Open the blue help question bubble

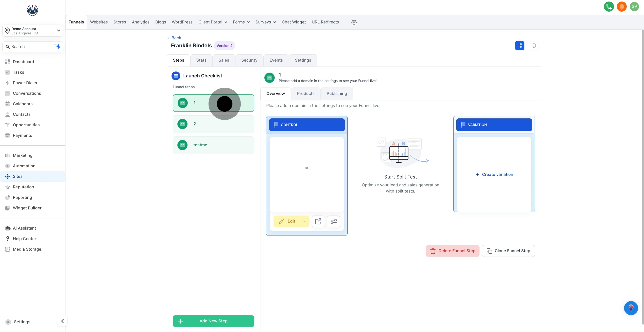coord(631,308)
